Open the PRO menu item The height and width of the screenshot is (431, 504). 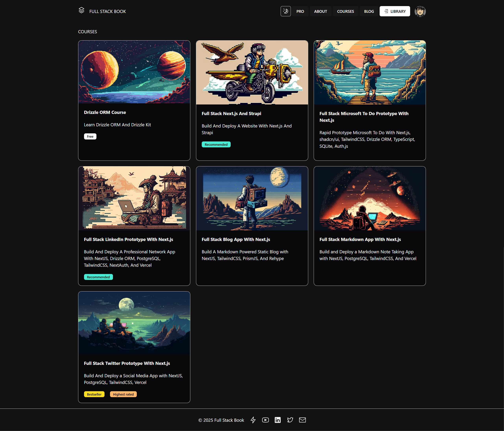coord(300,11)
